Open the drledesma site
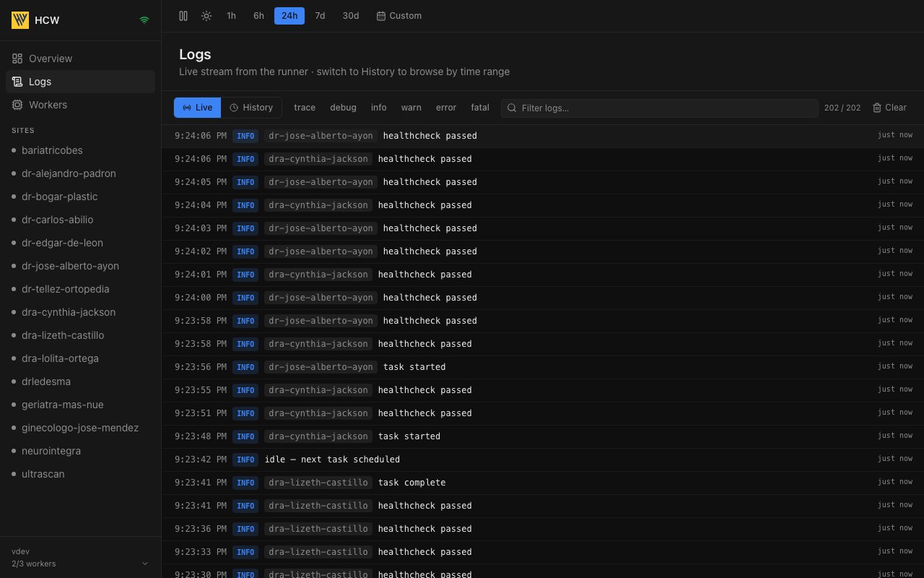Screen dimensions: 924x578 point(80,381)
